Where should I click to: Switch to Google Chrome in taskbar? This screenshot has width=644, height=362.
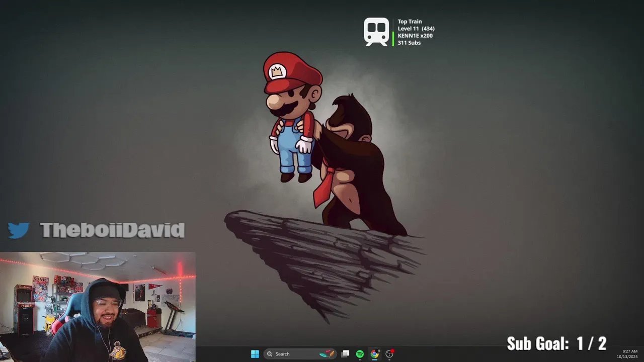374,354
